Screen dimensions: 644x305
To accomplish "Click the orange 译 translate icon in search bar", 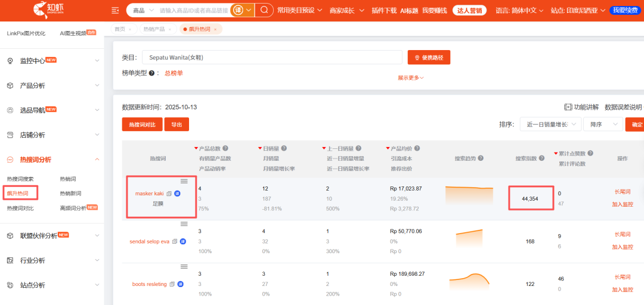I will click(237, 10).
